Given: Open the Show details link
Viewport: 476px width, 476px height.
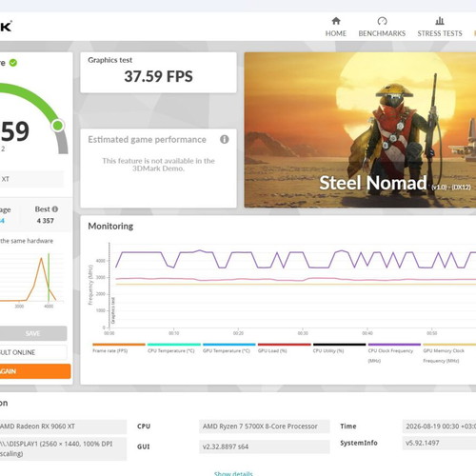Looking at the screenshot, I should coord(233,473).
